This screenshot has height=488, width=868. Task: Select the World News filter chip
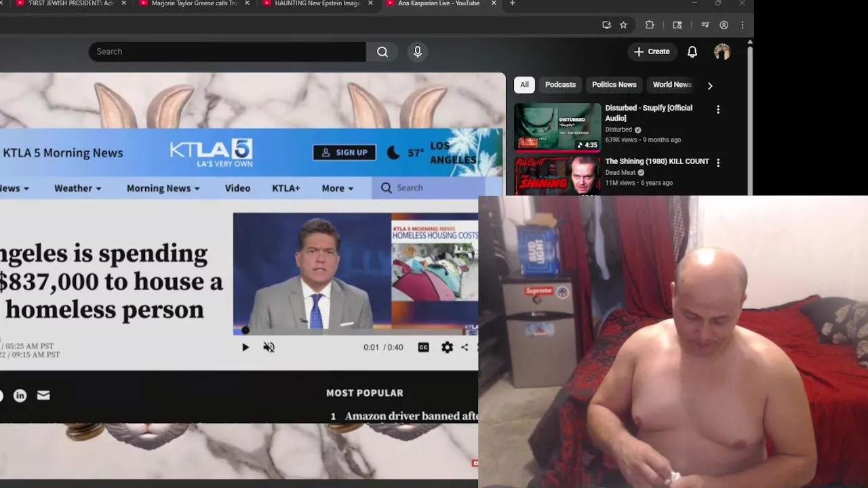coord(671,85)
